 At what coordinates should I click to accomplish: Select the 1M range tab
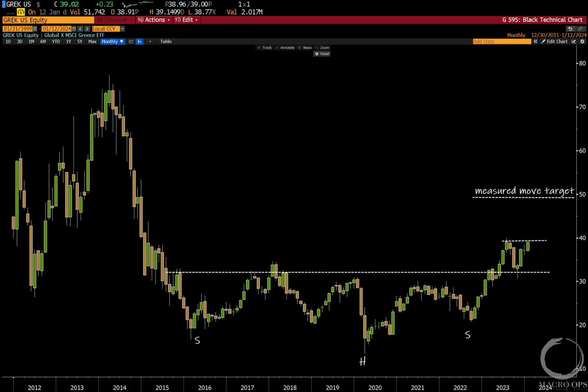[31, 41]
